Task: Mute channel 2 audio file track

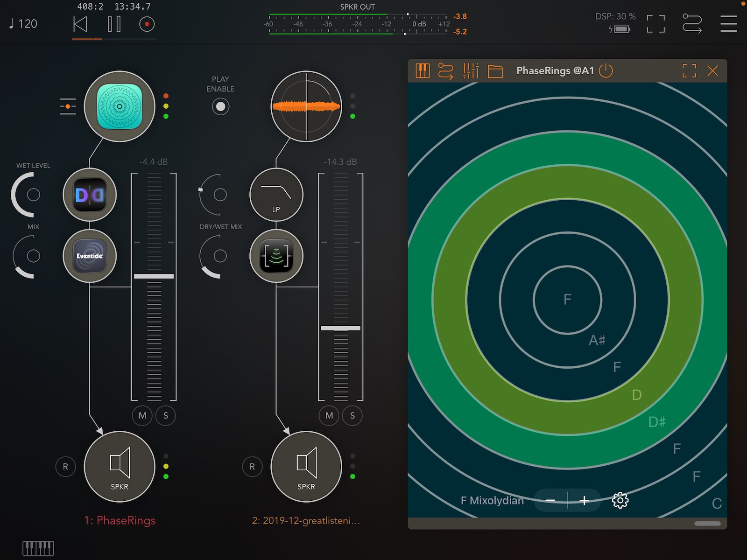Action: 329,415
